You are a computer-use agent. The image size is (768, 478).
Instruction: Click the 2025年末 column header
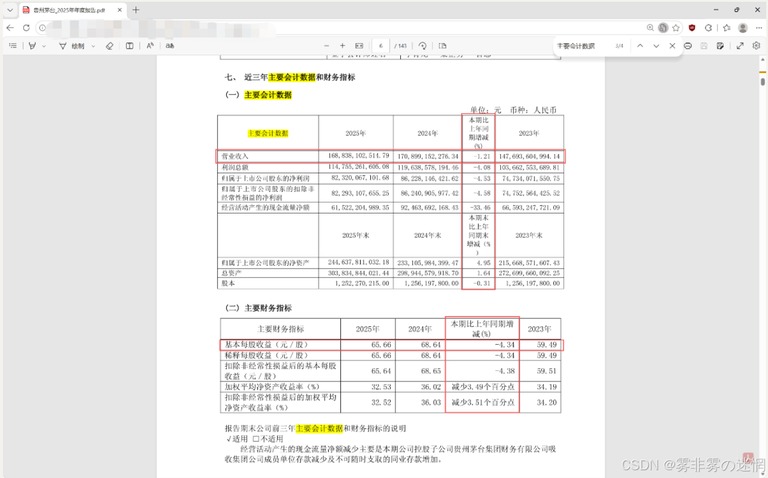[356, 236]
